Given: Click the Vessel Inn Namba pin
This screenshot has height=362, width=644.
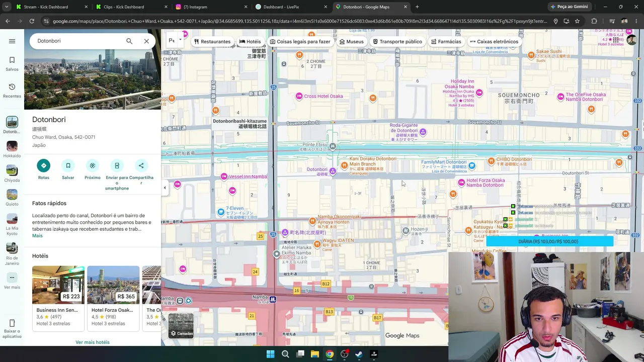Looking at the screenshot, I should [224, 176].
